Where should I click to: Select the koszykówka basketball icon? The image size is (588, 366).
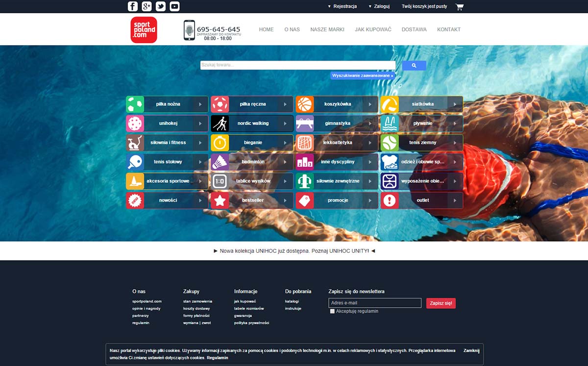point(305,104)
